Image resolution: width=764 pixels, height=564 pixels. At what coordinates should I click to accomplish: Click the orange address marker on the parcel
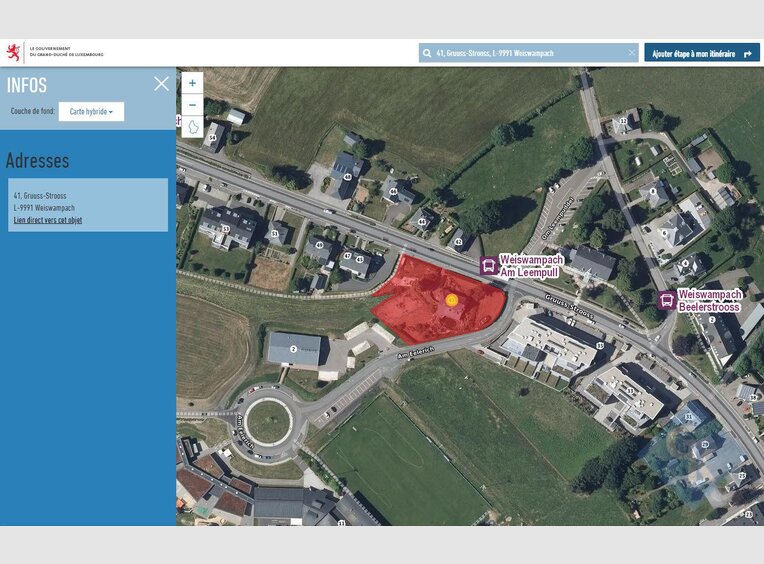coord(451,299)
